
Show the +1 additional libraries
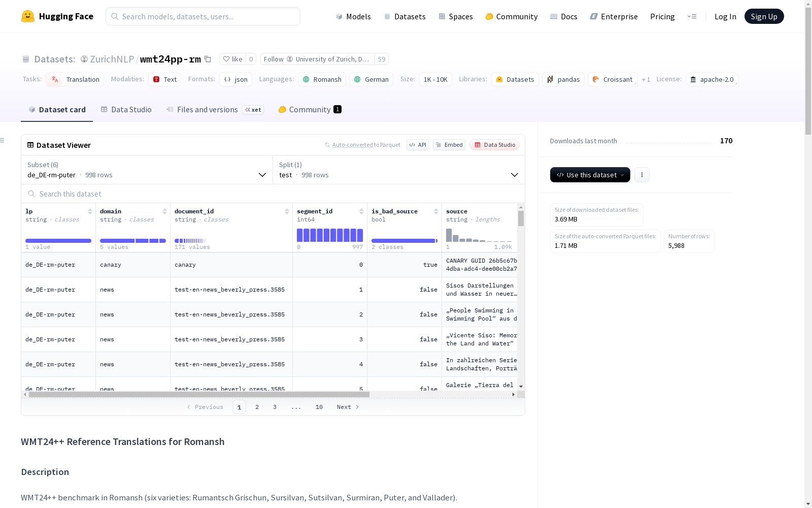pyautogui.click(x=646, y=79)
